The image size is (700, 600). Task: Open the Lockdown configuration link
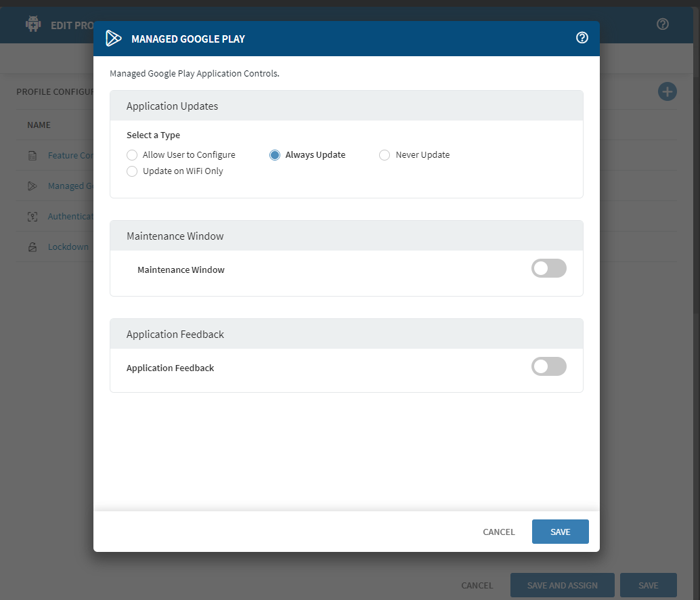click(x=68, y=247)
